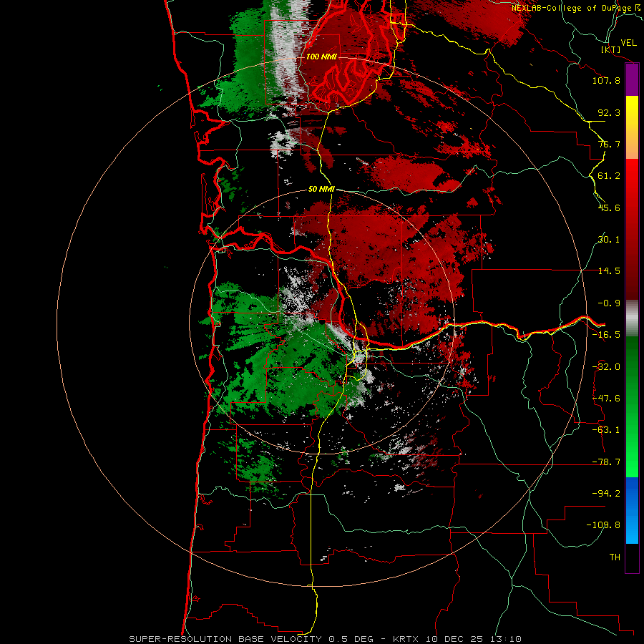The height and width of the screenshot is (644, 644).
Task: Click the 30.1 velocity scale value
Action: [x=609, y=240]
